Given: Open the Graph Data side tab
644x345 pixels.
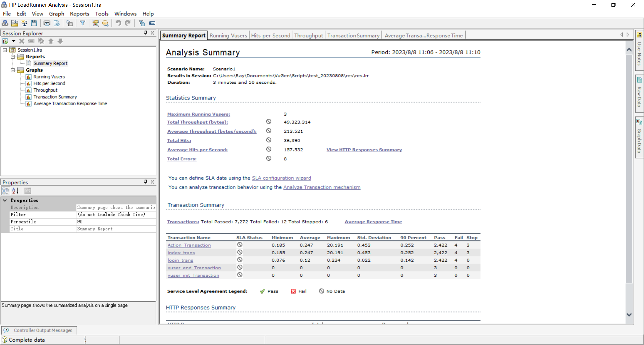Looking at the screenshot, I should 639,137.
